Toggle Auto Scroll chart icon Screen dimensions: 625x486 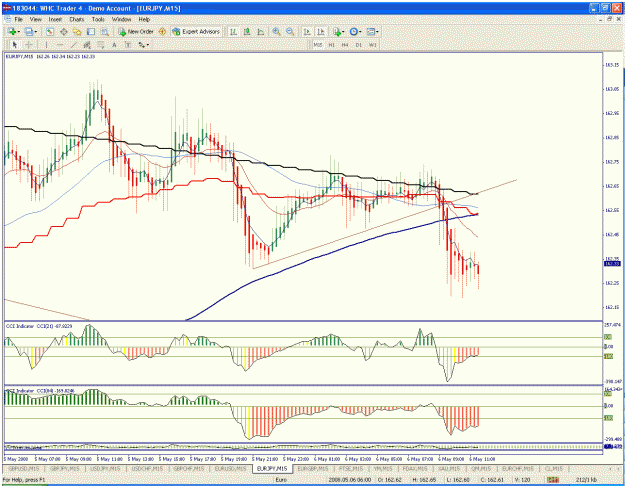pos(307,31)
